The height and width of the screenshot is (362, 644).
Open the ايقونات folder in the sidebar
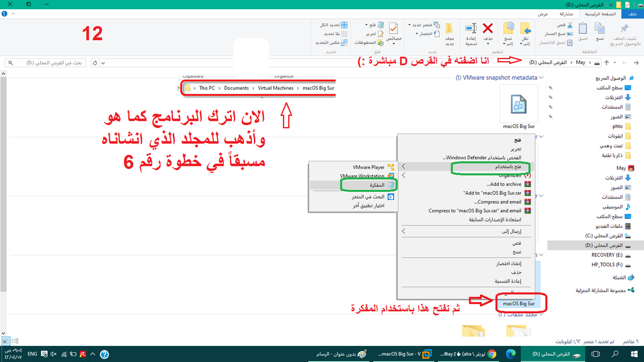tap(620, 136)
